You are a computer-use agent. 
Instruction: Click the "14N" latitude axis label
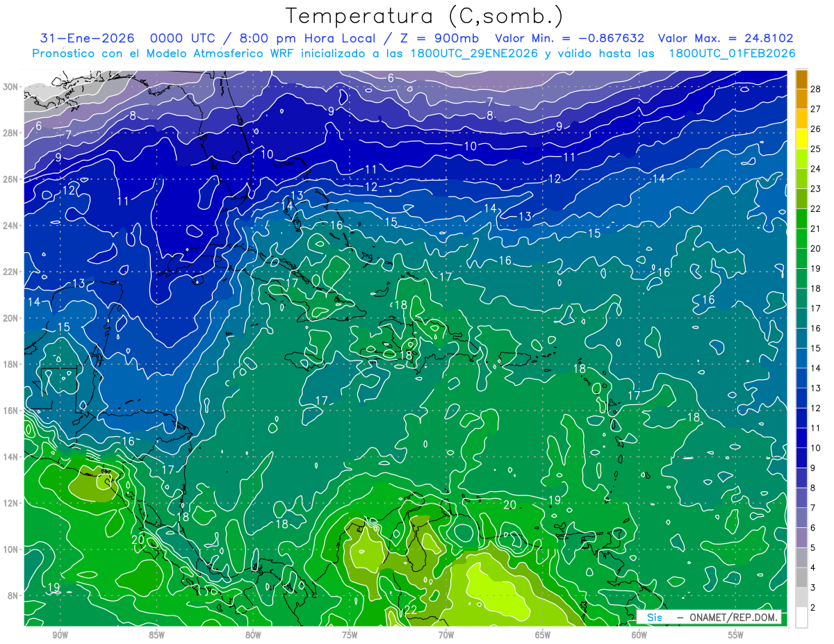[x=10, y=457]
